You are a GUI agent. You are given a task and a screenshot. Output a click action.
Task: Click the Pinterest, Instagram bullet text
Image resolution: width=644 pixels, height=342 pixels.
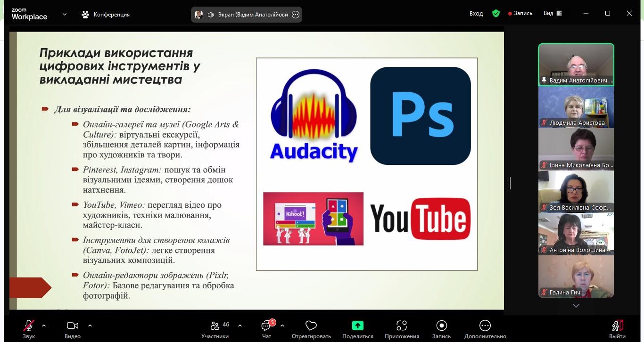click(158, 179)
